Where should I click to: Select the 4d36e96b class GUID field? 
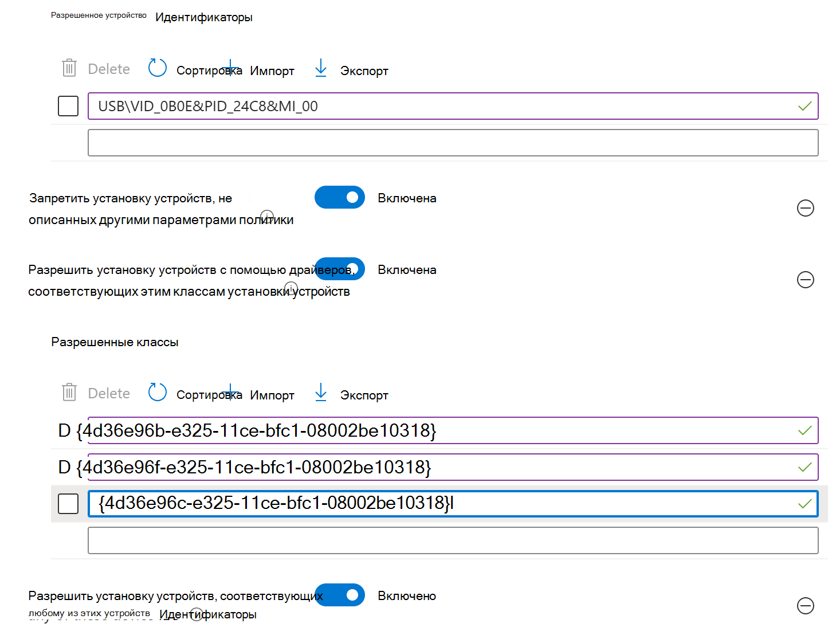(453, 430)
